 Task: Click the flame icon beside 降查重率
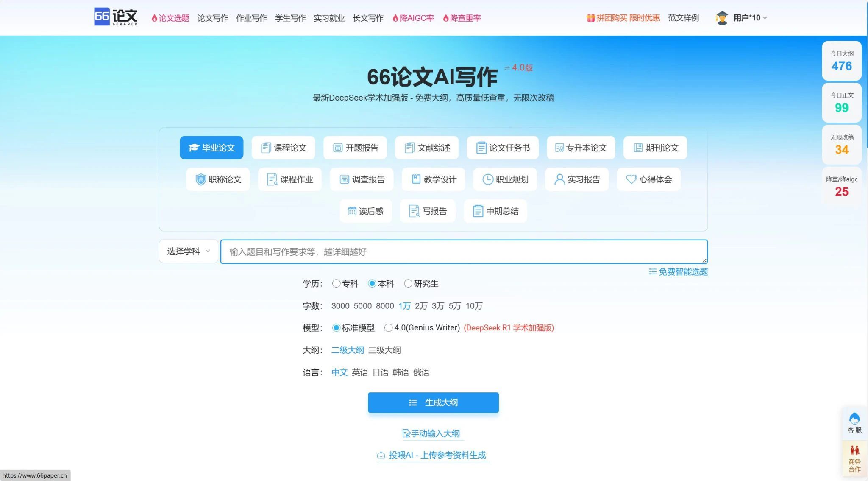(x=446, y=18)
